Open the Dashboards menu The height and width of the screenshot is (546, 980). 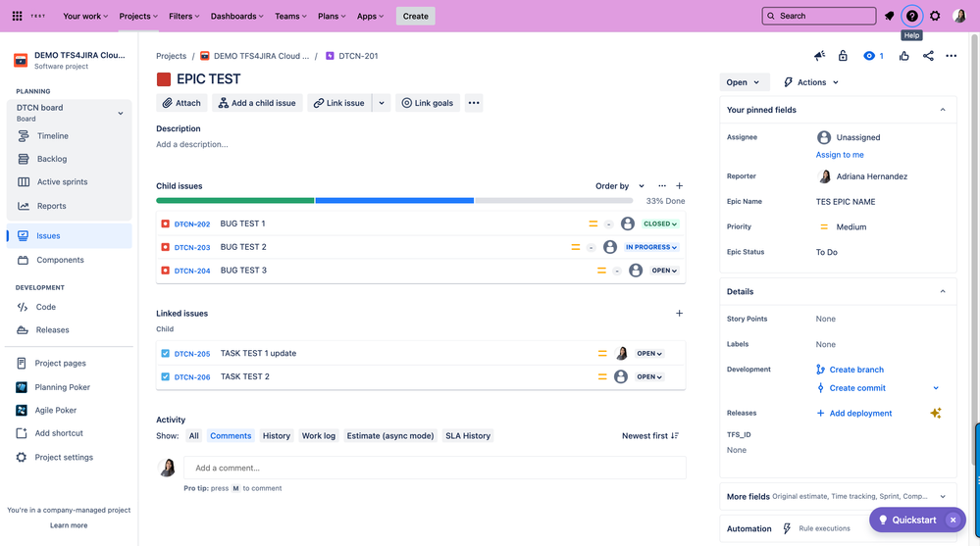click(x=236, y=17)
